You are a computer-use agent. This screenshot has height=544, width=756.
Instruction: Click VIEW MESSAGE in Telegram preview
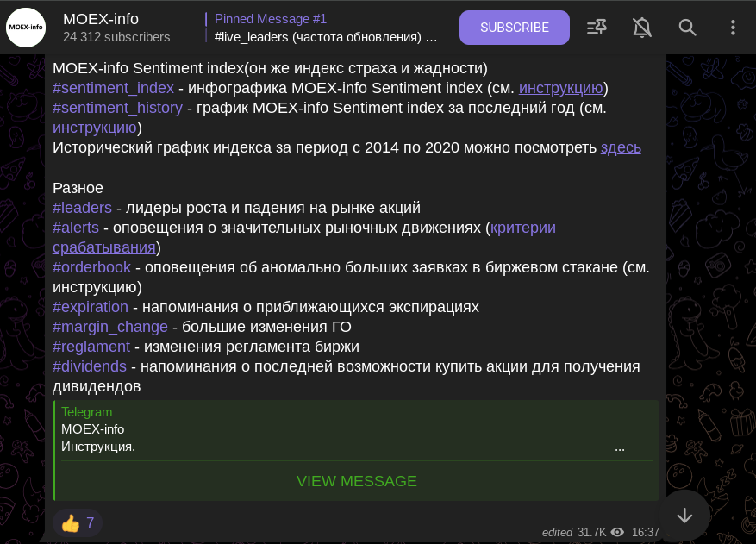[356, 481]
